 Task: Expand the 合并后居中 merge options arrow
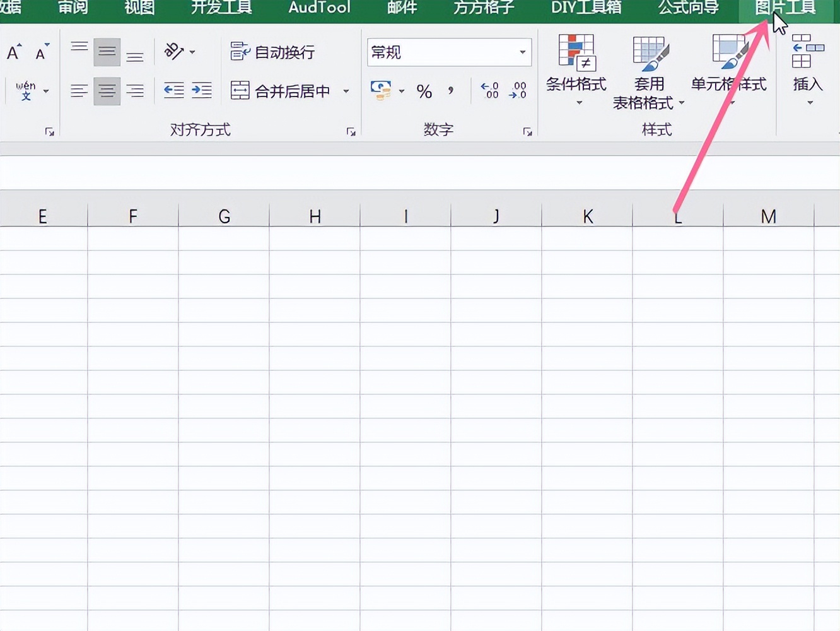[346, 91]
